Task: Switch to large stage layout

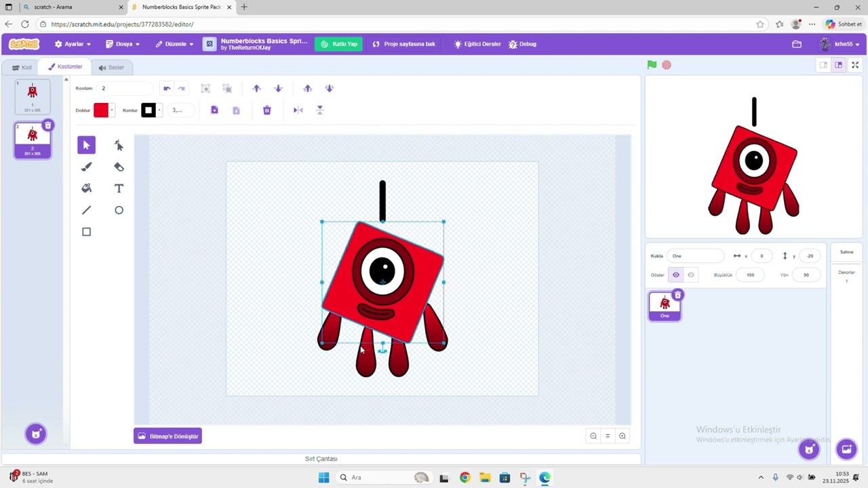Action: pyautogui.click(x=839, y=65)
